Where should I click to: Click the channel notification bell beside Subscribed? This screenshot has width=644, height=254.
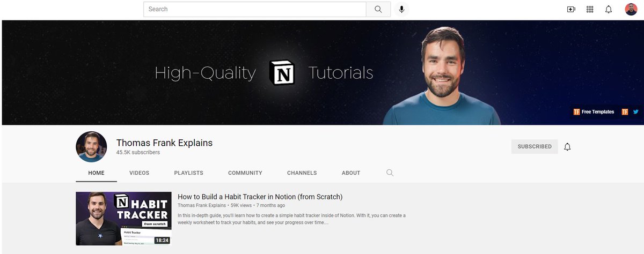(567, 146)
